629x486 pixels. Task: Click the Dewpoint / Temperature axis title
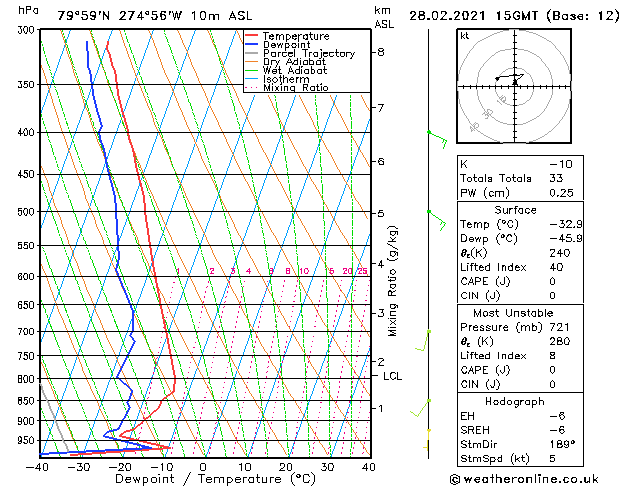point(215,479)
